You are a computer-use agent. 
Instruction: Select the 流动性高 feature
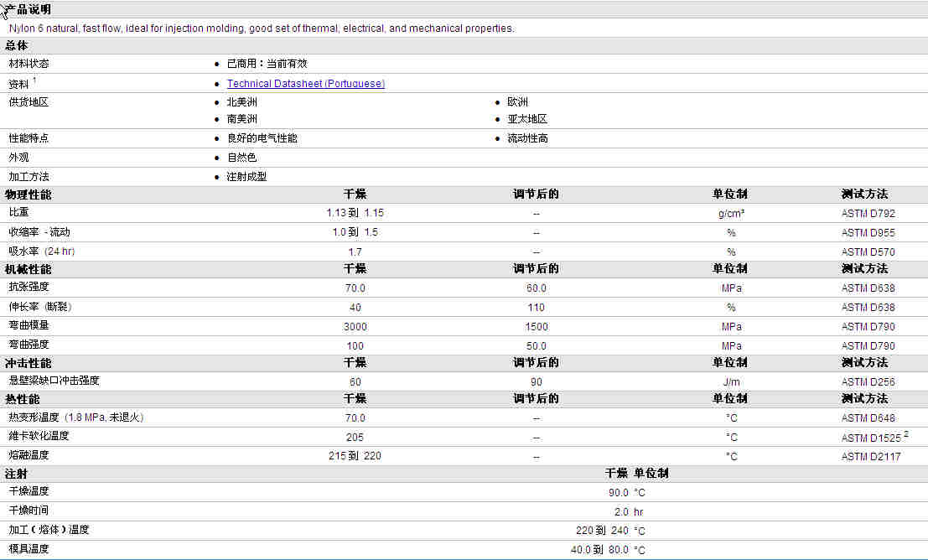click(x=527, y=138)
